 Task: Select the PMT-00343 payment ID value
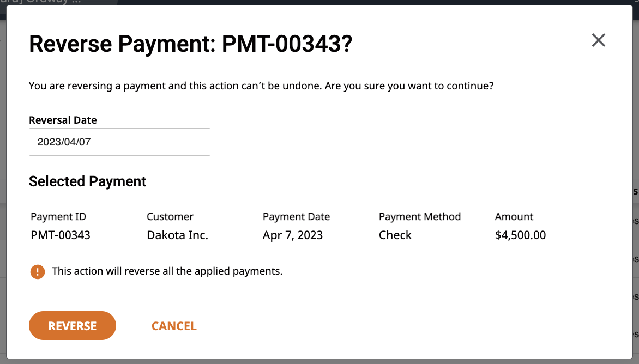point(61,235)
